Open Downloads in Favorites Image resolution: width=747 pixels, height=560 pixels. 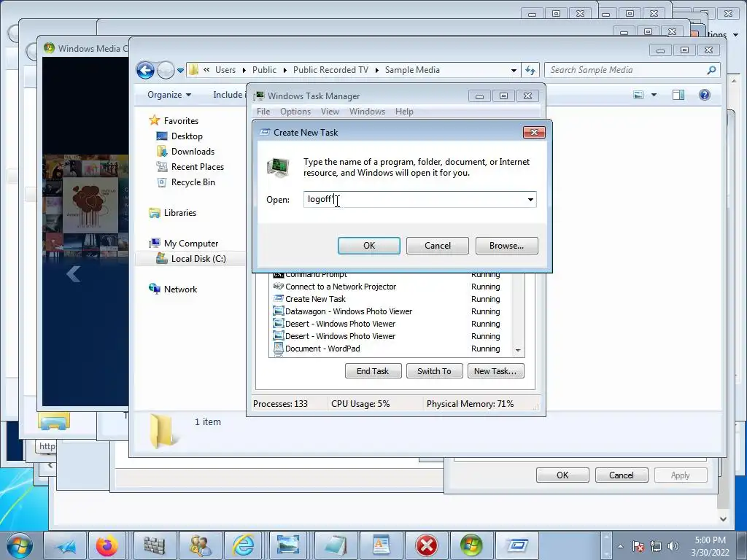(x=193, y=152)
